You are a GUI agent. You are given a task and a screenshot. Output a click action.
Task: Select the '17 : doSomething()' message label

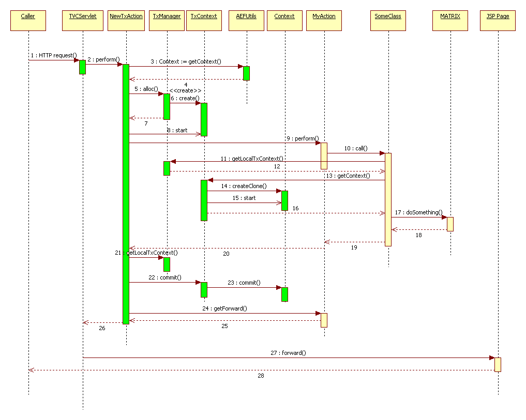(x=419, y=212)
